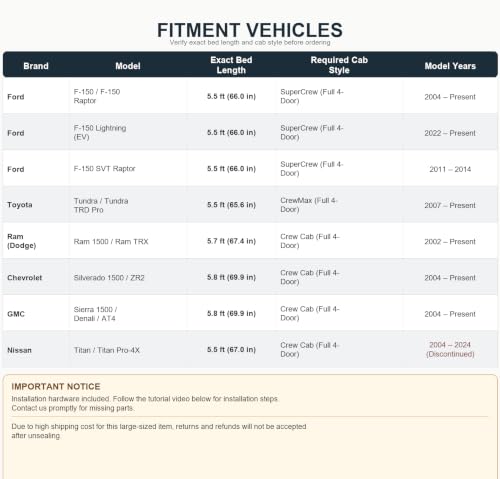The image size is (500, 479).
Task: Click the Titan / Titan Pro-4X cell
Action: coord(107,350)
